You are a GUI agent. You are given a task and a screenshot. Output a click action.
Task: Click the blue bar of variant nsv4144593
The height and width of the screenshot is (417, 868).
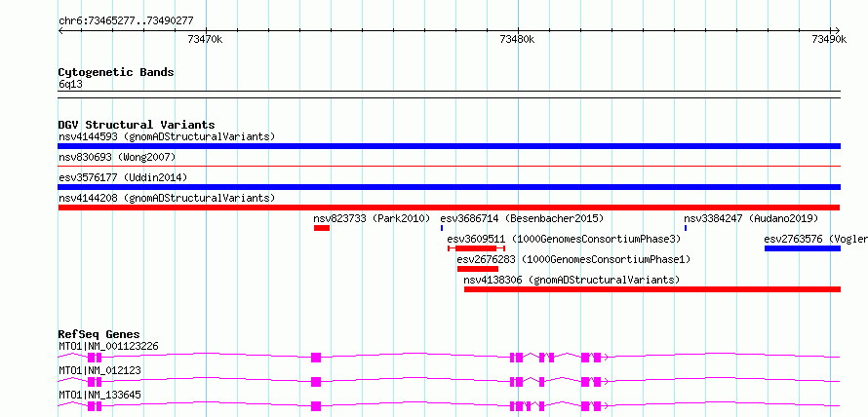point(449,146)
